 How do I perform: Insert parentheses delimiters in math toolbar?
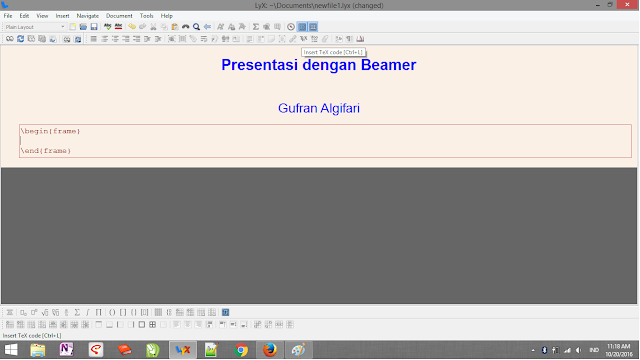(112, 313)
